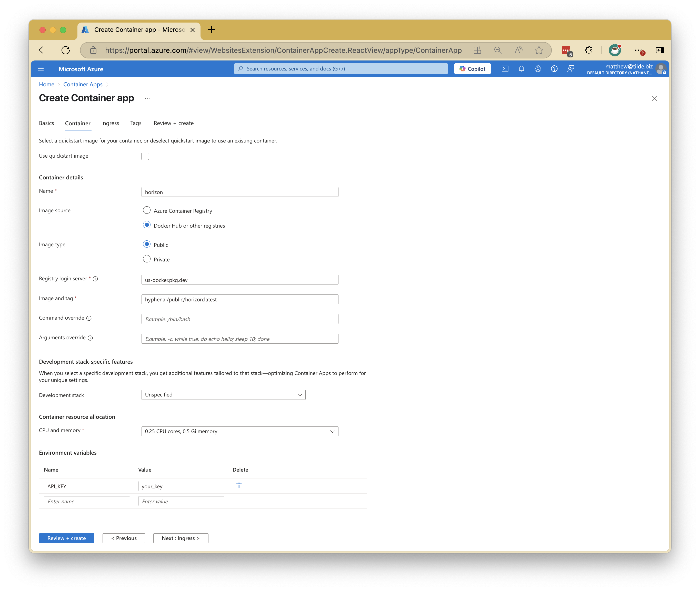Image resolution: width=700 pixels, height=591 pixels.
Task: Go to Microsoft Azure portal home logo
Action: pos(81,69)
